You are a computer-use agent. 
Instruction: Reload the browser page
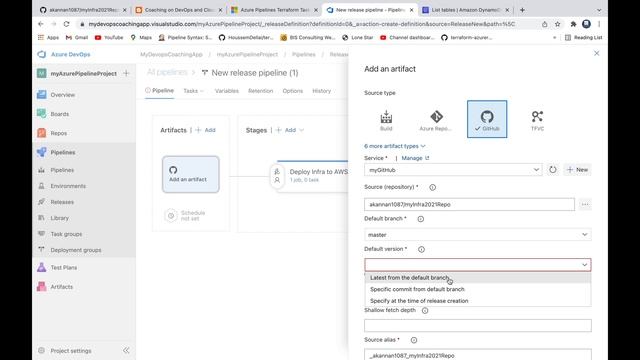click(x=67, y=24)
